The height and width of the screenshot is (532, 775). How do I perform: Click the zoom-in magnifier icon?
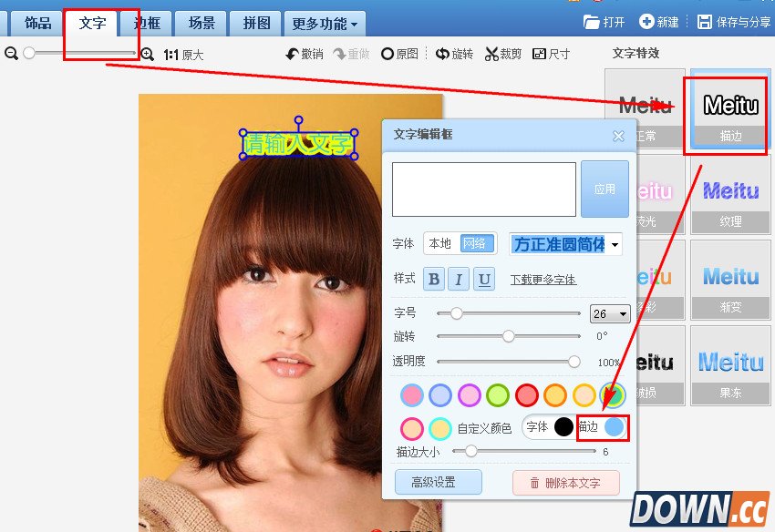pos(149,54)
